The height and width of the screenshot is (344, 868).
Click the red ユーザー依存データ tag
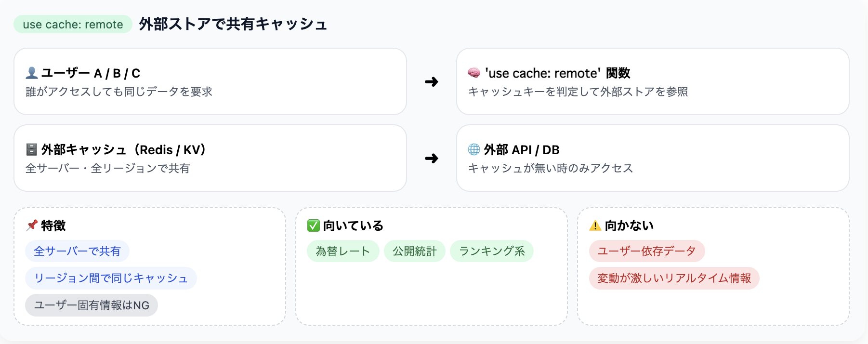click(646, 251)
